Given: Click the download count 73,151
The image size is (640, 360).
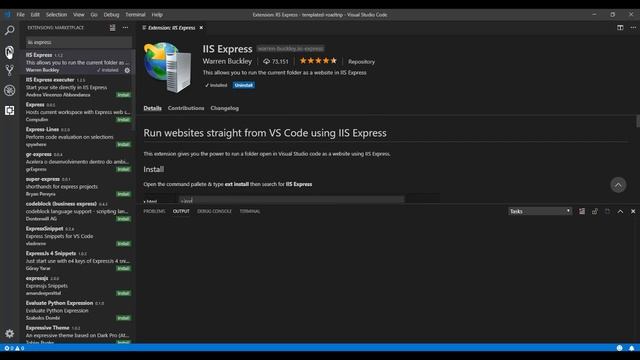Looking at the screenshot, I should pos(276,61).
